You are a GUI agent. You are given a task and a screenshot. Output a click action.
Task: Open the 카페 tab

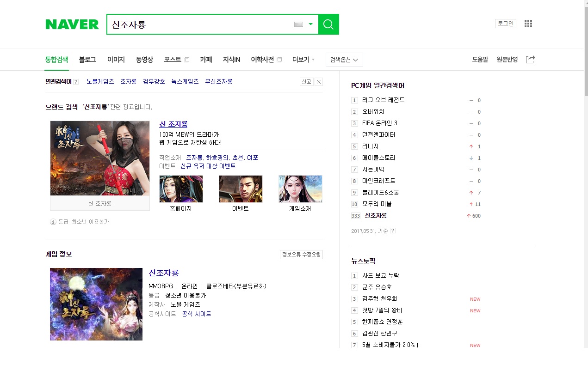click(206, 60)
